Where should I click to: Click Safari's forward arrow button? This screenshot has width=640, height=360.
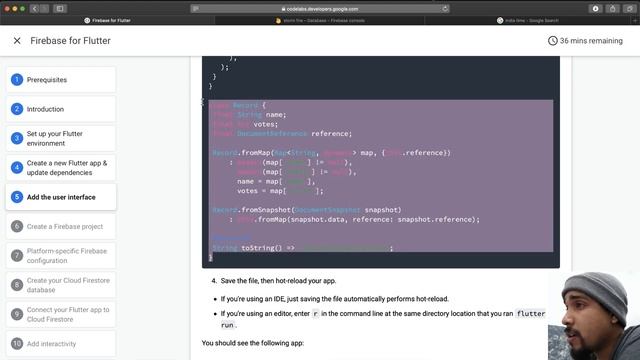(x=44, y=9)
